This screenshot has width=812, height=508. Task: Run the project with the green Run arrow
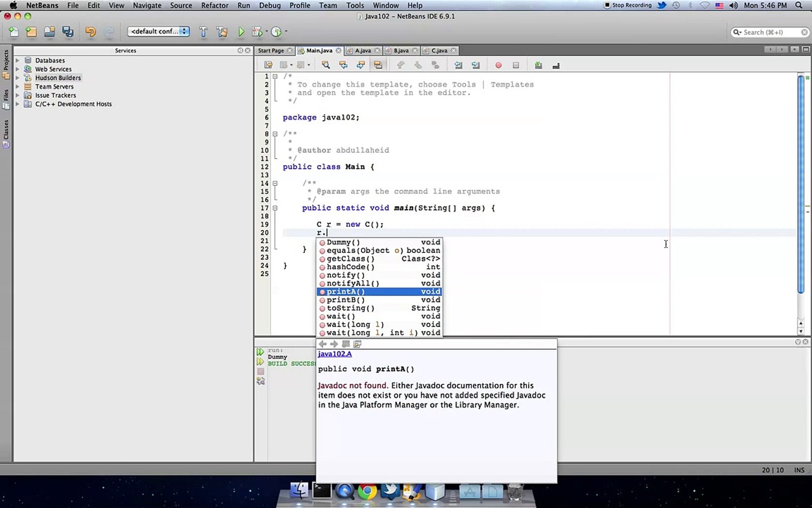pos(241,31)
